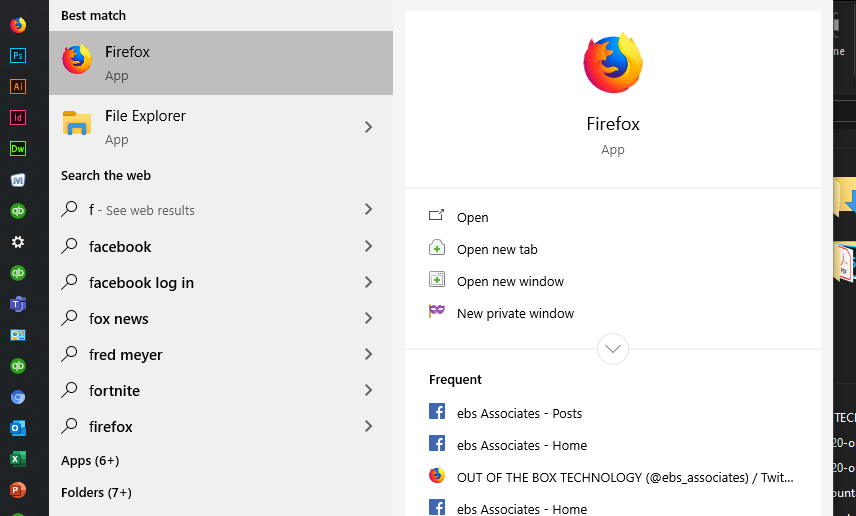The height and width of the screenshot is (516, 856).
Task: Launch Illustrator from the taskbar
Action: (18, 86)
